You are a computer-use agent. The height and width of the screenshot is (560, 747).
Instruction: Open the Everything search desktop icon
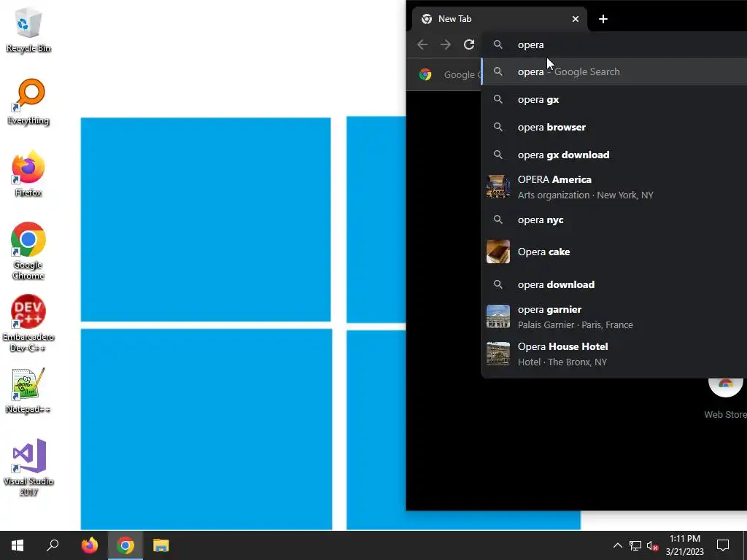click(28, 102)
